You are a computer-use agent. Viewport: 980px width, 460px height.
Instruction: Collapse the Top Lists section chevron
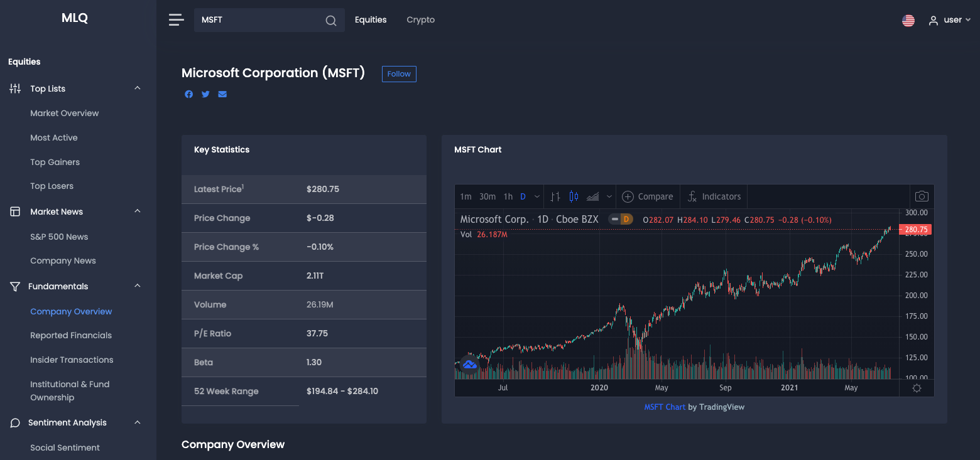click(x=138, y=88)
